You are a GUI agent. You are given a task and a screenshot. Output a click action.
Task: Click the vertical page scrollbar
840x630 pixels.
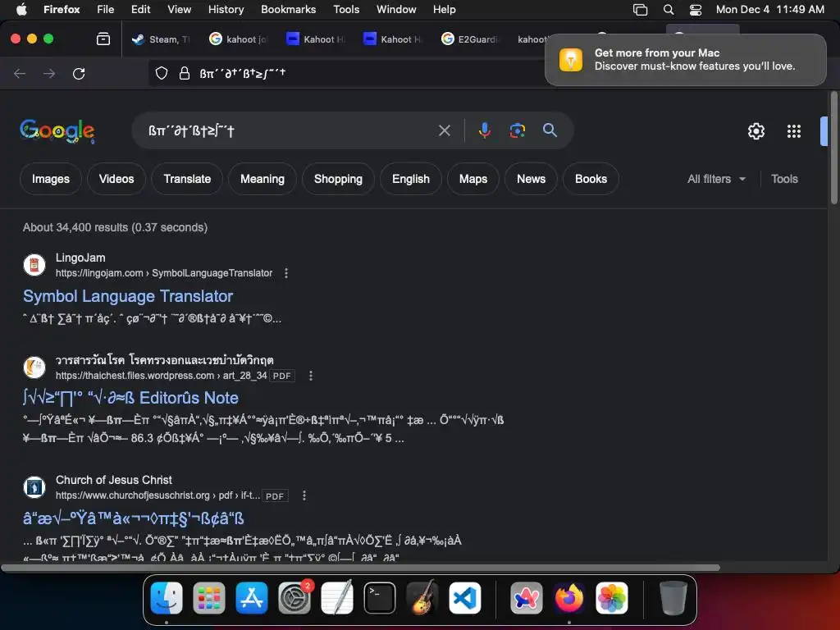[x=833, y=148]
